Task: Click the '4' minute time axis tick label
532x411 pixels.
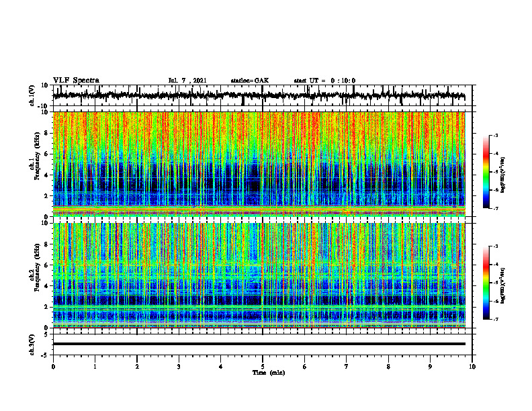Action: coord(220,367)
